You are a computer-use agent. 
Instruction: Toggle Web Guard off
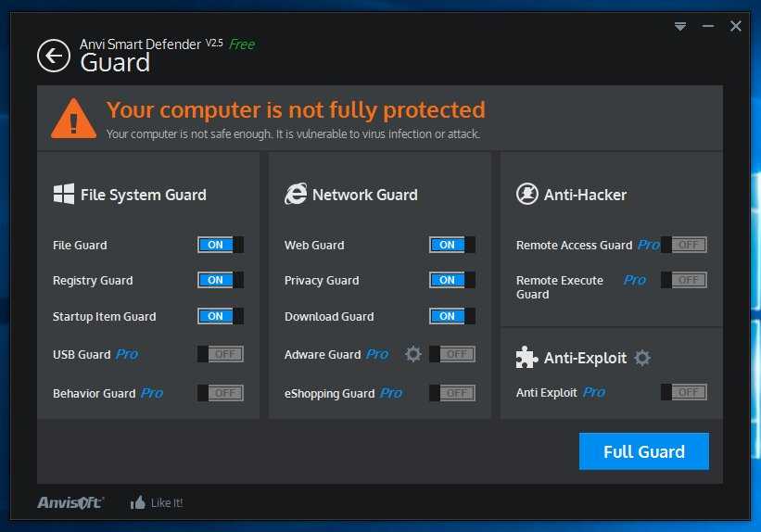point(452,245)
